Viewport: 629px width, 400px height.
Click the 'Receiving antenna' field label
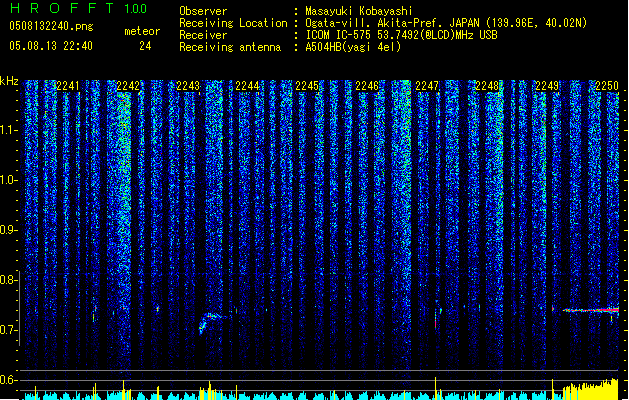point(230,47)
